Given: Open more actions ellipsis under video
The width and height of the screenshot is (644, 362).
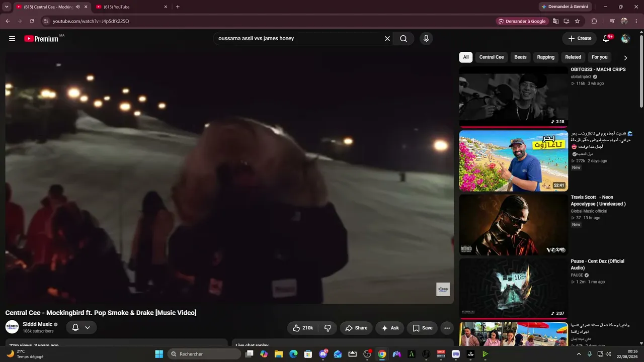Looking at the screenshot, I should click(447, 328).
